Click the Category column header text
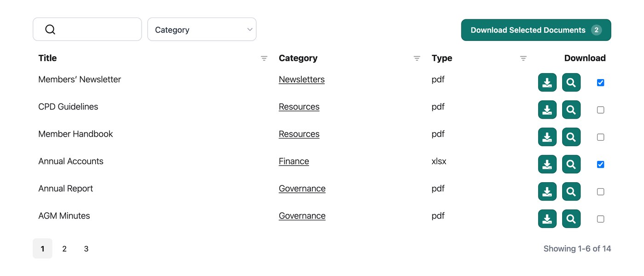Screen dimensions: 644x276 pos(298,58)
